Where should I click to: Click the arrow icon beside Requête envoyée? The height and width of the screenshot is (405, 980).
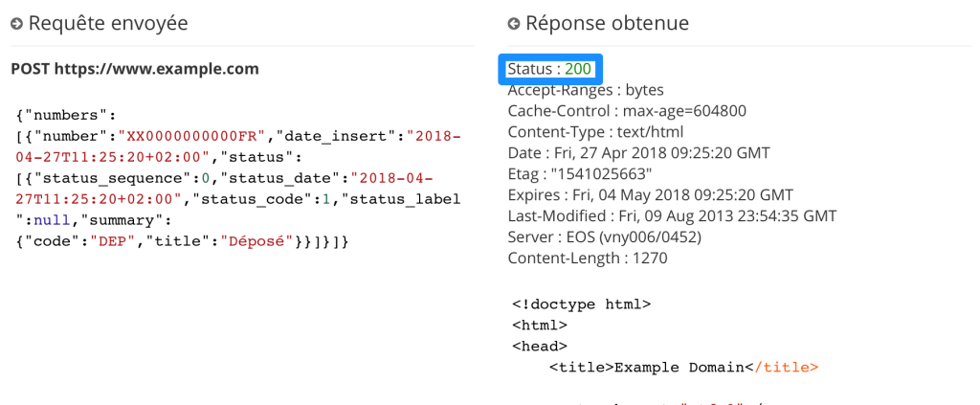17,24
